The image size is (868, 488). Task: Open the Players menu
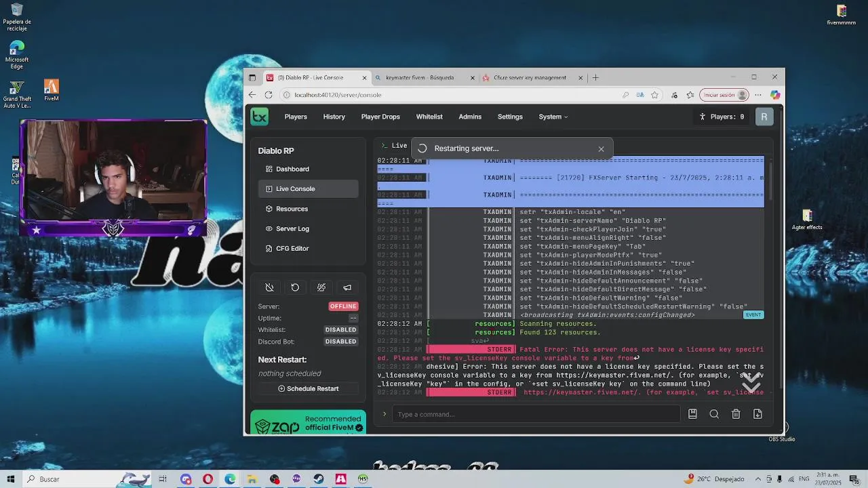pyautogui.click(x=296, y=117)
